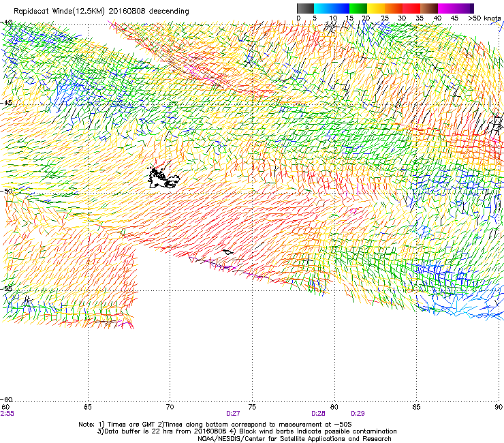
Task: Click the 85 longitude axis label
Action: point(416,407)
